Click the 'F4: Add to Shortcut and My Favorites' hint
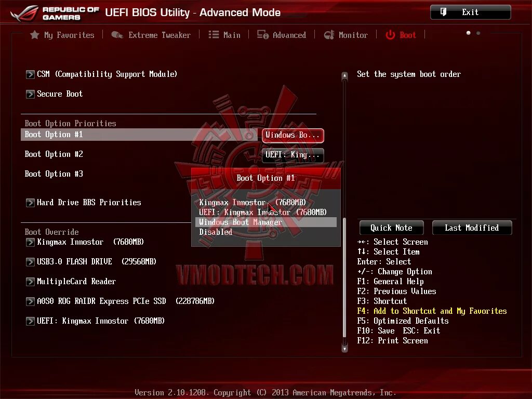Image resolution: width=532 pixels, height=399 pixels. click(432, 311)
